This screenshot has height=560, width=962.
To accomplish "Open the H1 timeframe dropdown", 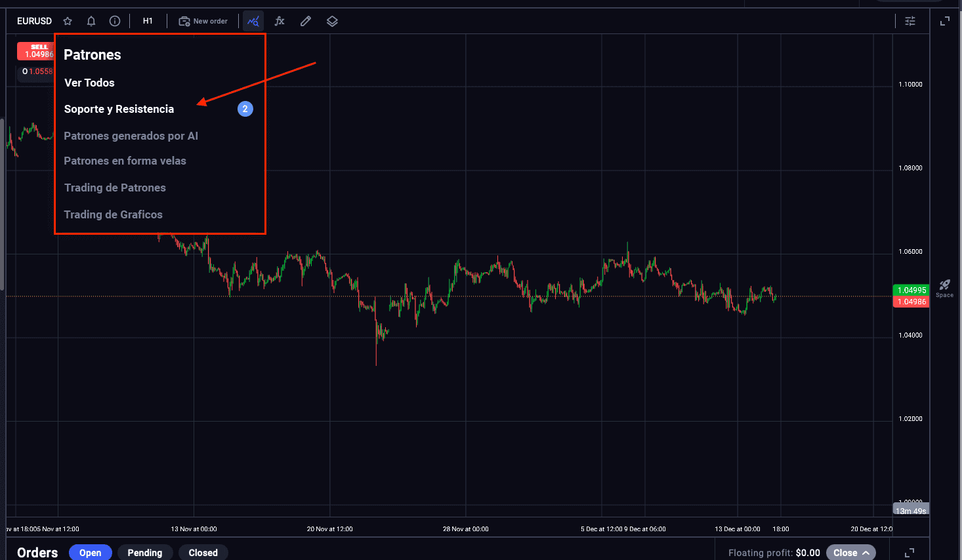I will [x=148, y=21].
